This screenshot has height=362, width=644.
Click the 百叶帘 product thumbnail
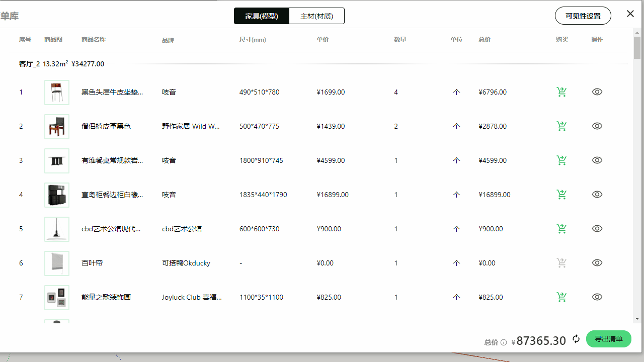57,263
